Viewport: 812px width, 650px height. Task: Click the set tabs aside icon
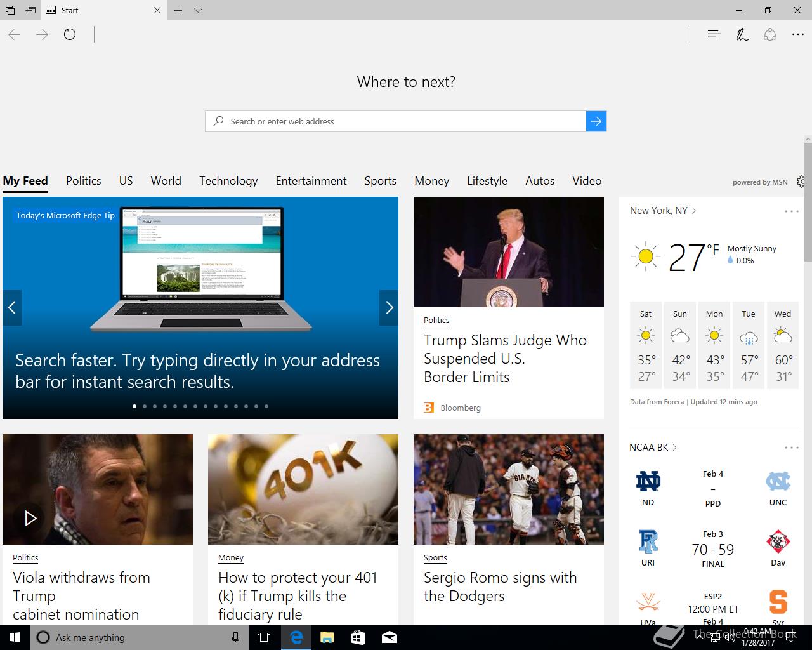(x=30, y=10)
